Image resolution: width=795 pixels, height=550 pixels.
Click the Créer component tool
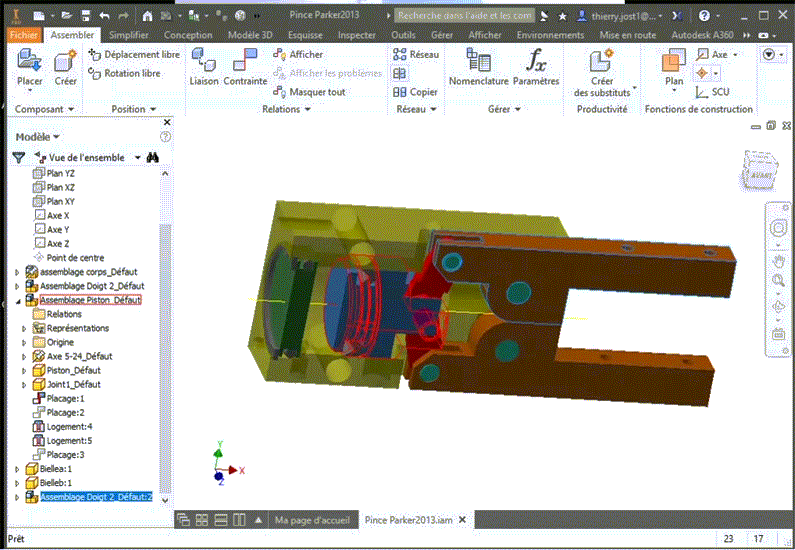(x=65, y=68)
